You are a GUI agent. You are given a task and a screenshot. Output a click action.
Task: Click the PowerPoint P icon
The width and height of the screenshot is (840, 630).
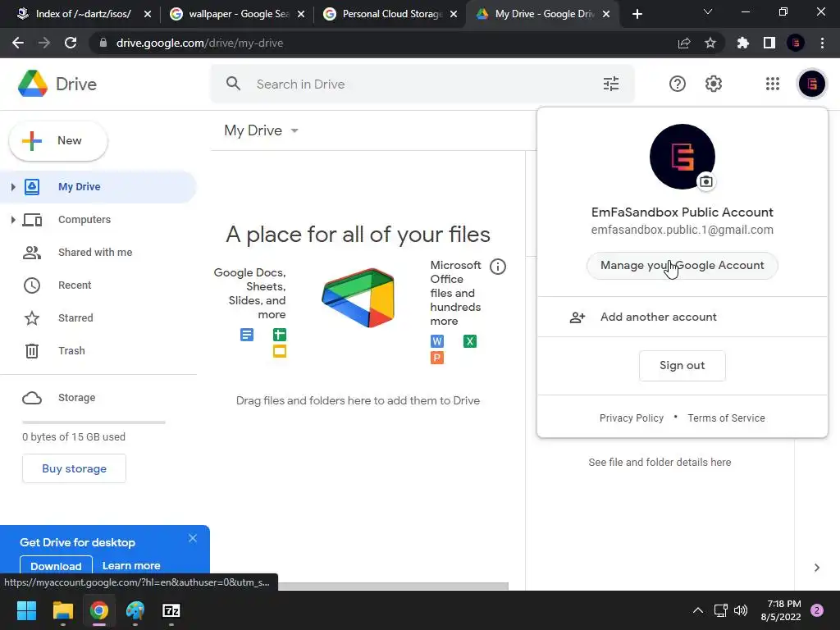coord(436,358)
